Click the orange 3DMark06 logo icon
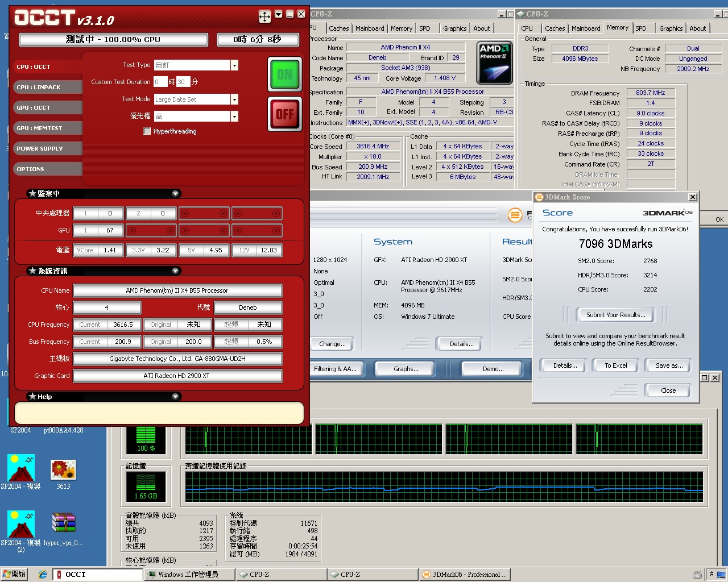728x582 pixels. point(515,215)
